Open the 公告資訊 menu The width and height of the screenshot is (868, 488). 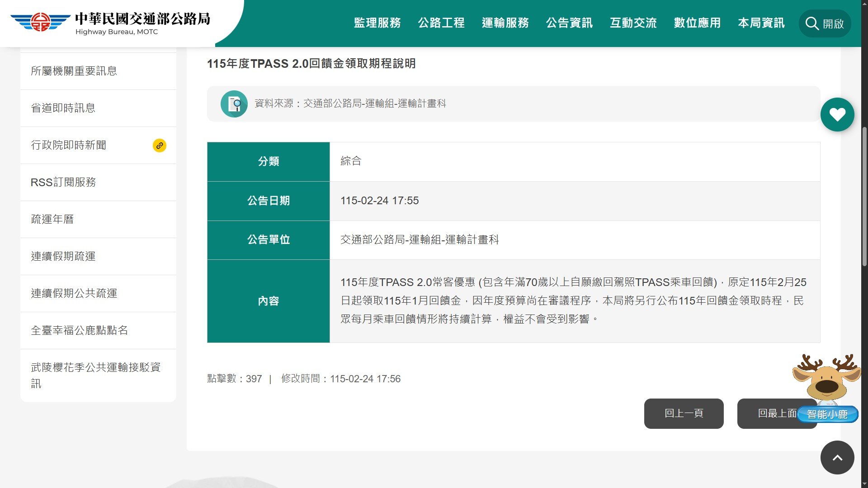click(x=570, y=23)
